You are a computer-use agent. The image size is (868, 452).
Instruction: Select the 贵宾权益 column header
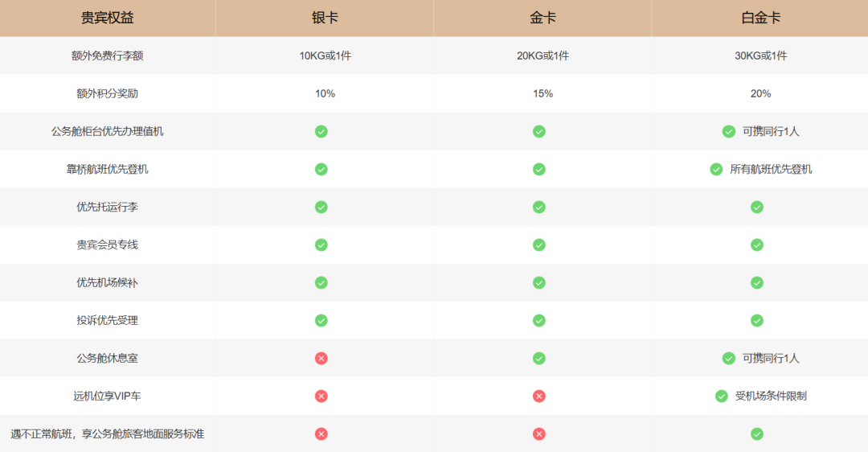(x=108, y=18)
